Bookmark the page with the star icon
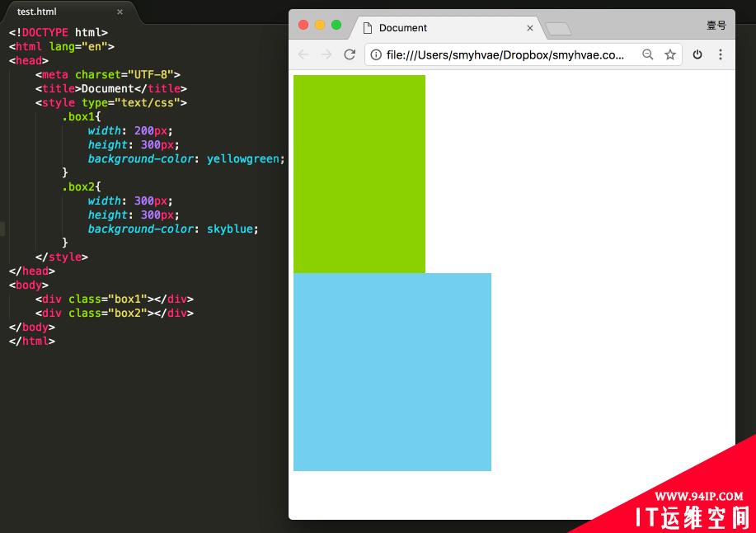This screenshot has height=533, width=756. click(670, 54)
